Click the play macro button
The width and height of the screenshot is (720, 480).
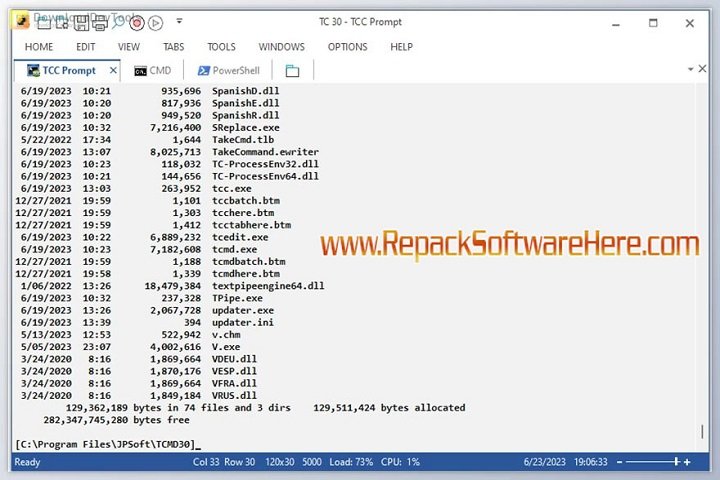156,23
